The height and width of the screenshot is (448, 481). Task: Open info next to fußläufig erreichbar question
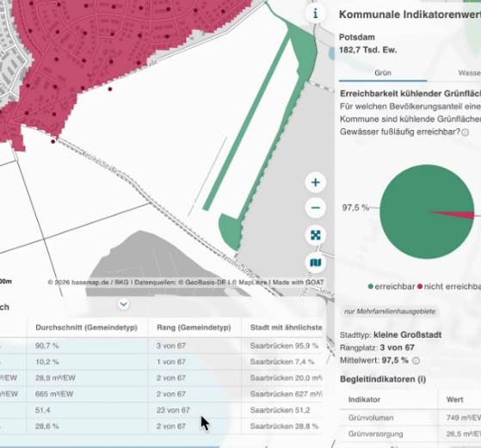[x=465, y=132]
